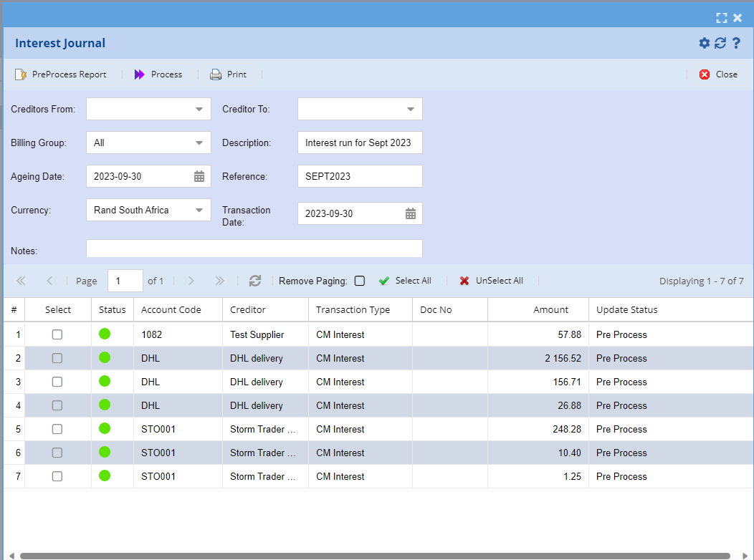Open the Transaction Date calendar picker
Screen dimensions: 754x560
411,213
